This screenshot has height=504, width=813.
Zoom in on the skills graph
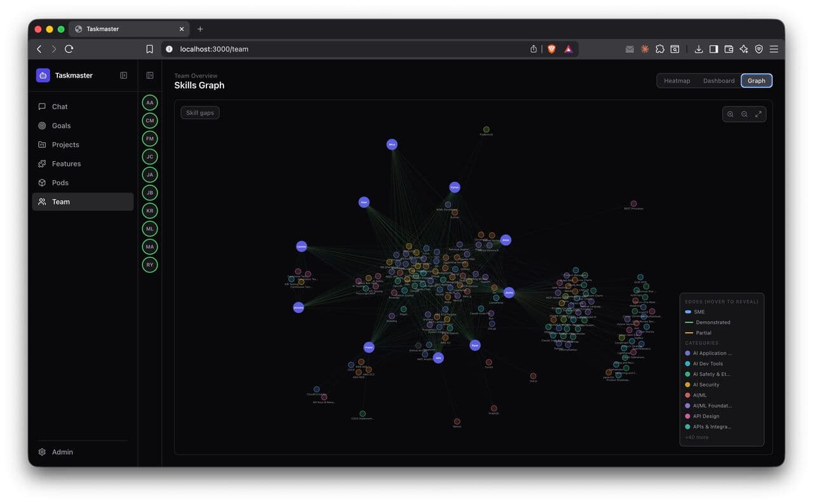tap(730, 114)
